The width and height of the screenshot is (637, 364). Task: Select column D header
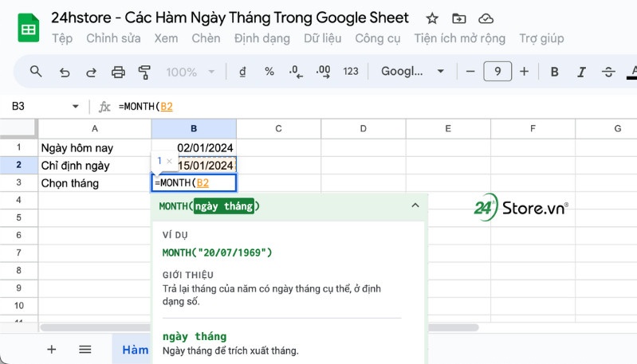pyautogui.click(x=364, y=129)
